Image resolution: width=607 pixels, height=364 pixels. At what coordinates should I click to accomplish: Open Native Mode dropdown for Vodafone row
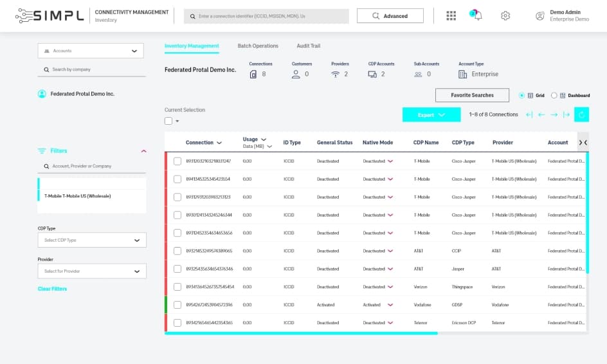click(390, 305)
